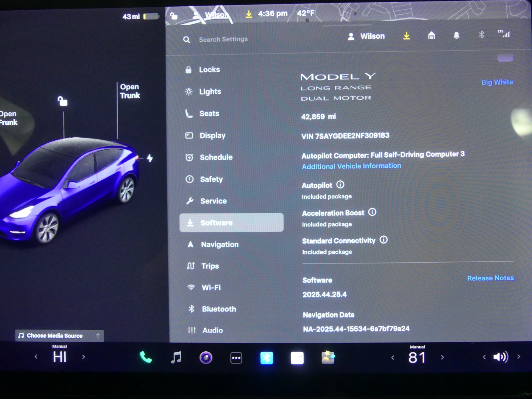Tap the notifications bell icon

coord(456,35)
